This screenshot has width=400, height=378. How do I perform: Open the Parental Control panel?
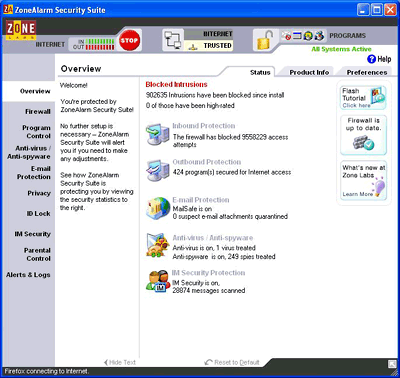coord(37,254)
